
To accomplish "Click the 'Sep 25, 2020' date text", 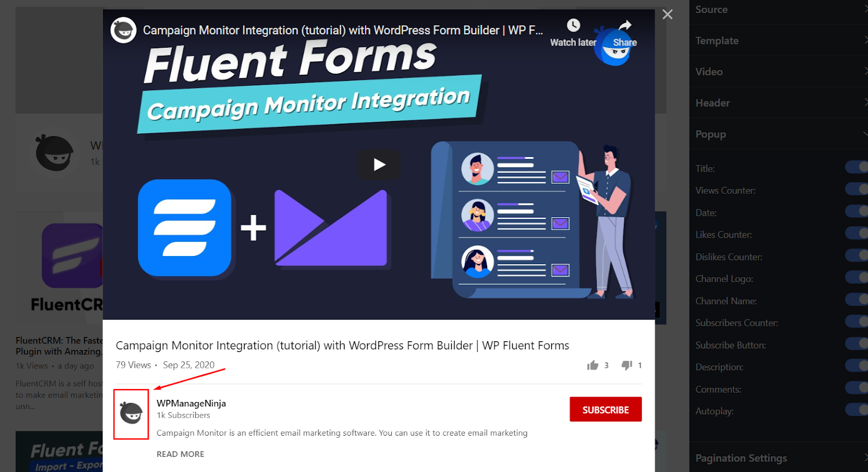I will tap(189, 365).
